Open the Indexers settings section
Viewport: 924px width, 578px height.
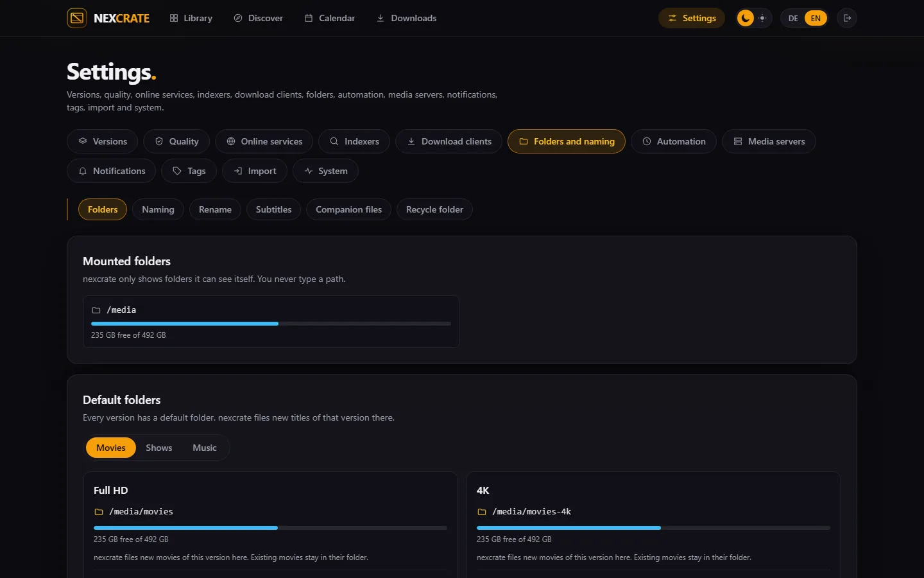coord(354,141)
